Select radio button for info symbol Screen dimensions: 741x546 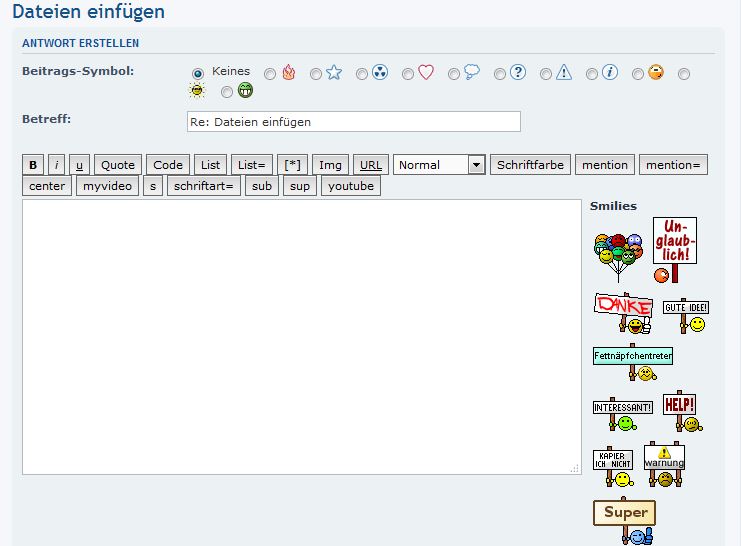point(592,74)
